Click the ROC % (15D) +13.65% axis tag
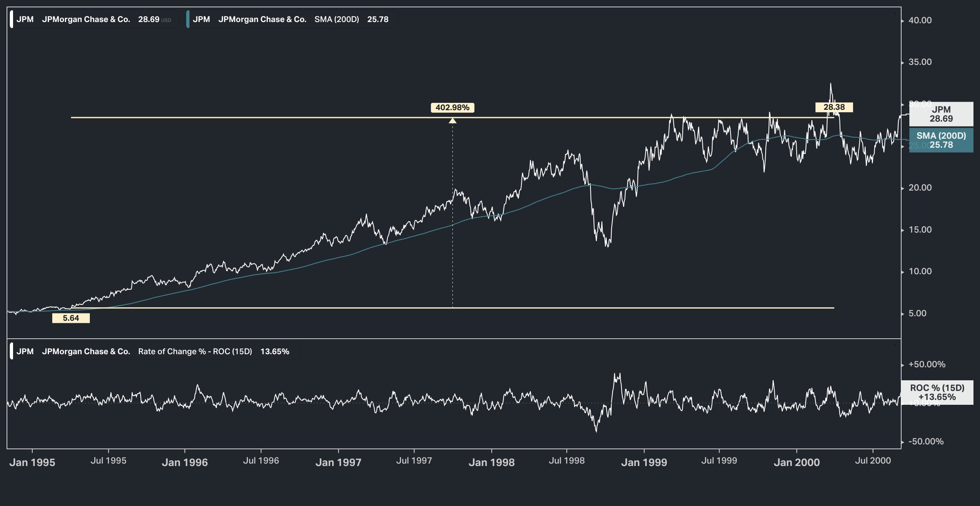Image resolution: width=980 pixels, height=506 pixels. 937,393
